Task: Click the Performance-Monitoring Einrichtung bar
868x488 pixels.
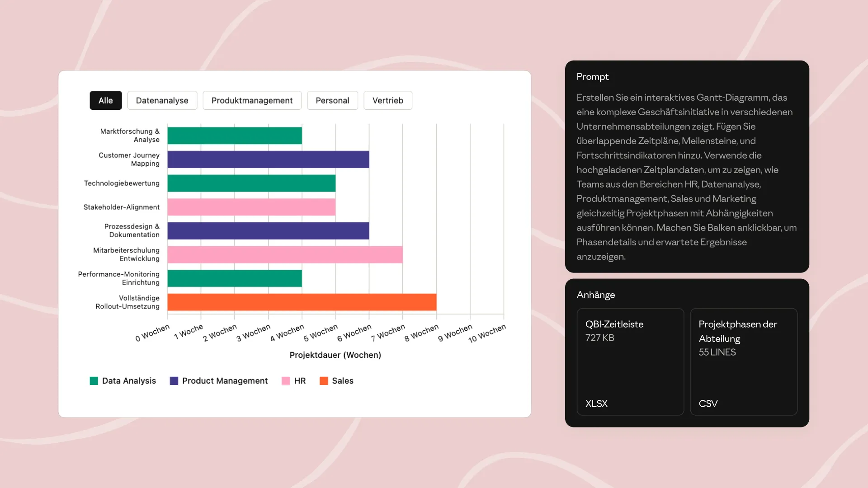Action: pyautogui.click(x=234, y=278)
